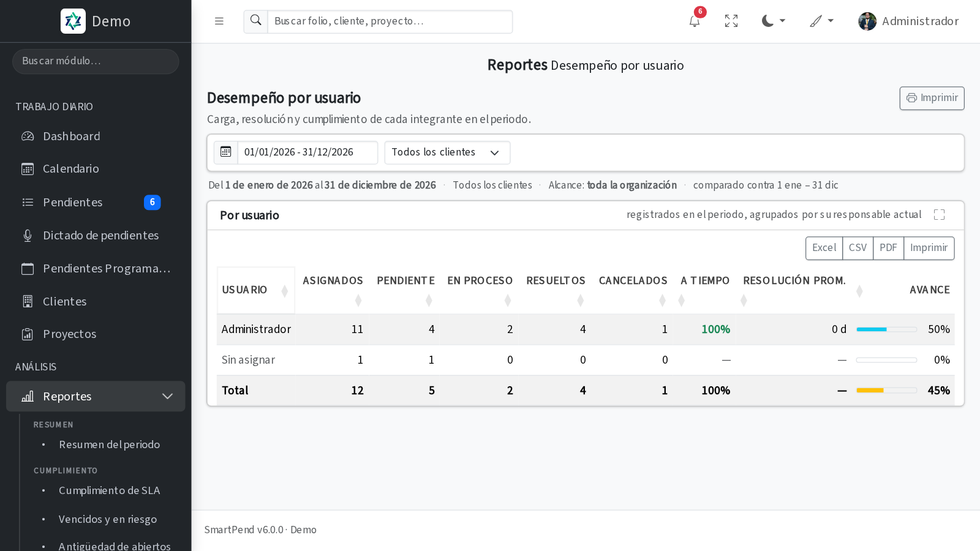Image resolution: width=980 pixels, height=551 pixels.
Task: Click the calendar icon beside date range
Action: (226, 152)
